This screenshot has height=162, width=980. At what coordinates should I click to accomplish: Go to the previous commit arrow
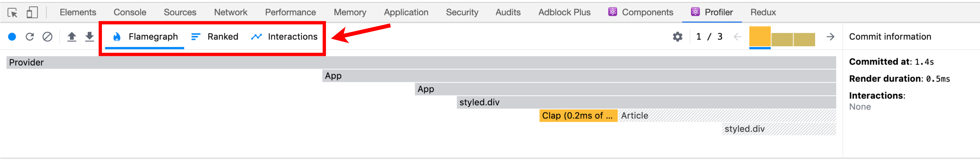(737, 37)
